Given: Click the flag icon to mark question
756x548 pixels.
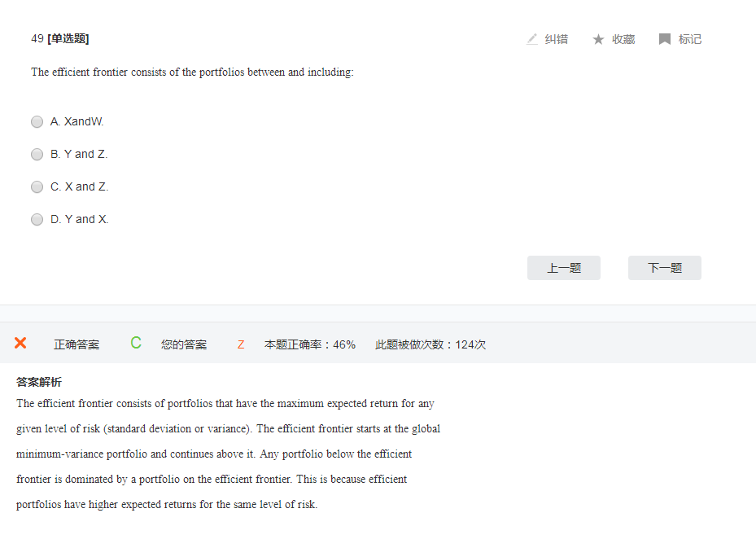Looking at the screenshot, I should 665,39.
